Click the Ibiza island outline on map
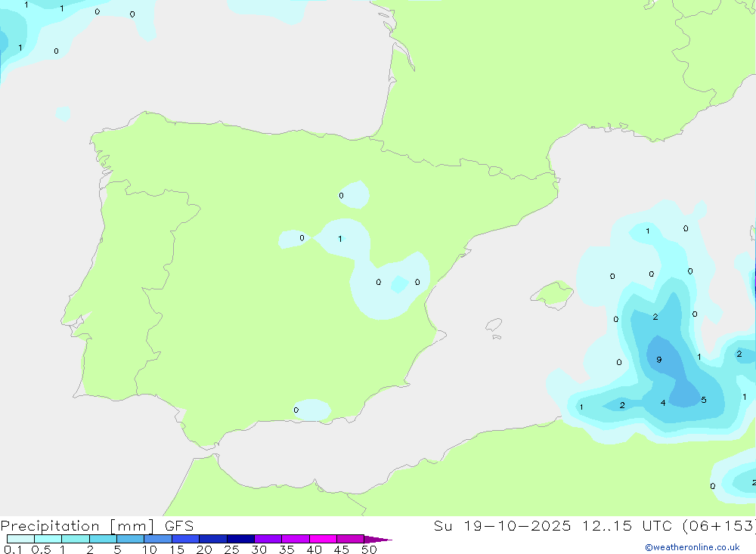Viewport: 756px width, 554px height. (494, 325)
